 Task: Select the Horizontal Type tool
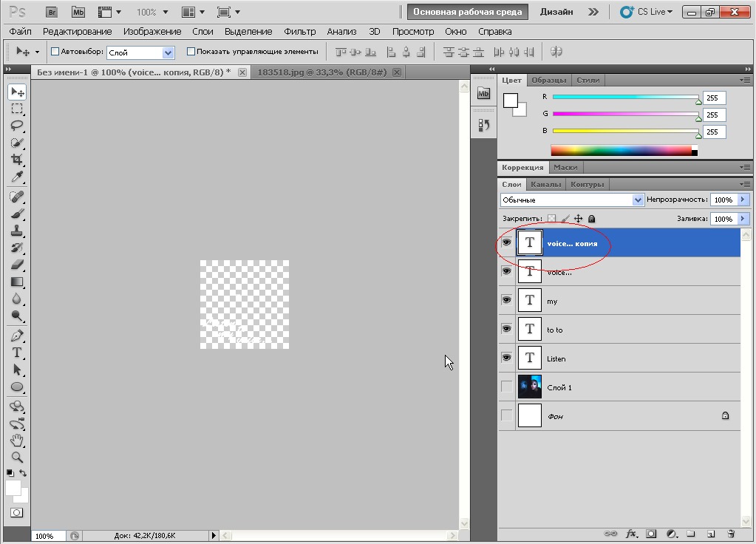click(17, 353)
